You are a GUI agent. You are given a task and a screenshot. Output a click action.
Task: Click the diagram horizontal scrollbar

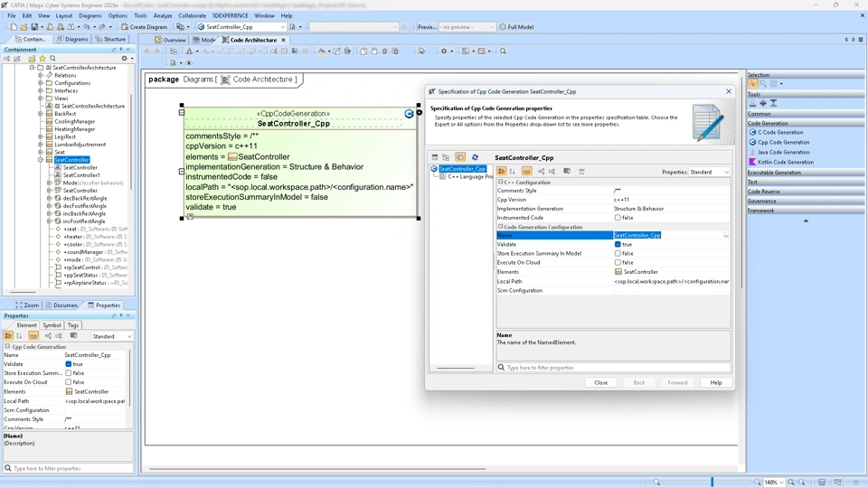pyautogui.click(x=317, y=469)
